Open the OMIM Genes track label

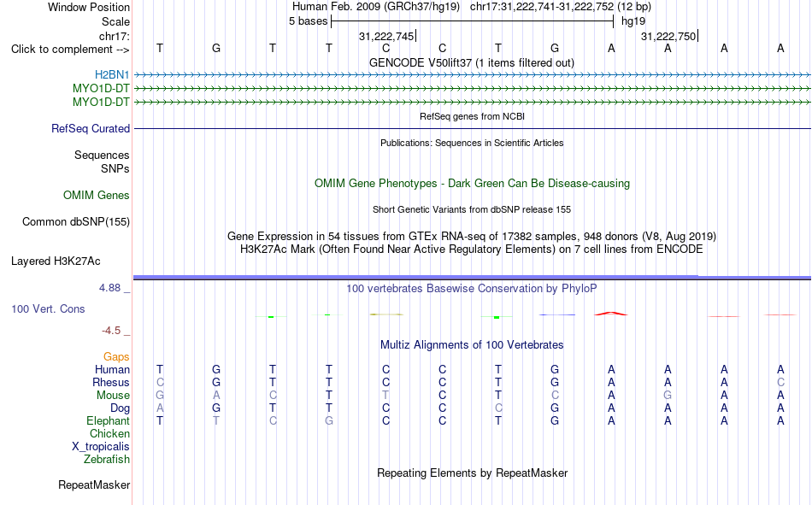click(97, 196)
